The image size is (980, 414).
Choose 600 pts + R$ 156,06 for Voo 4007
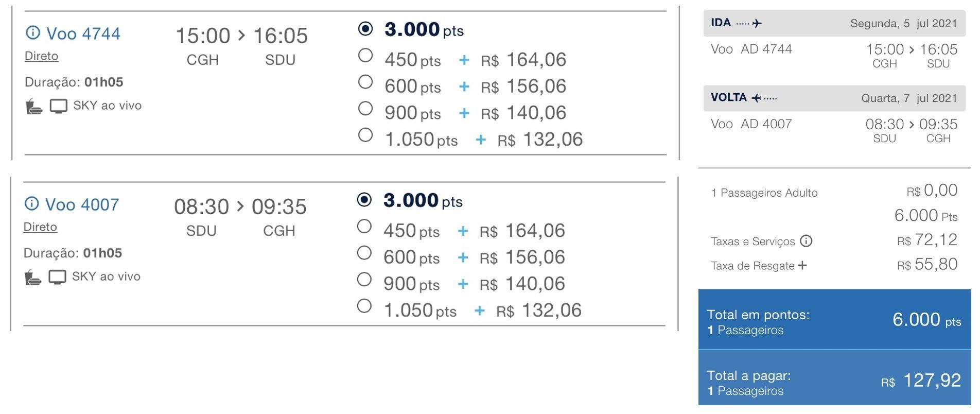364,253
